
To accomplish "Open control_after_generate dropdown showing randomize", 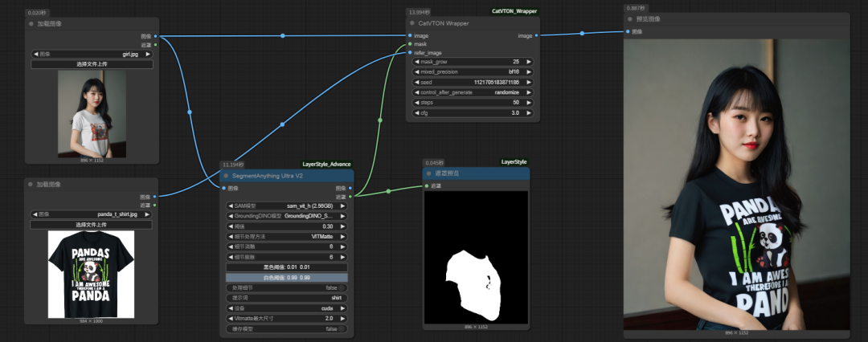I will click(473, 92).
